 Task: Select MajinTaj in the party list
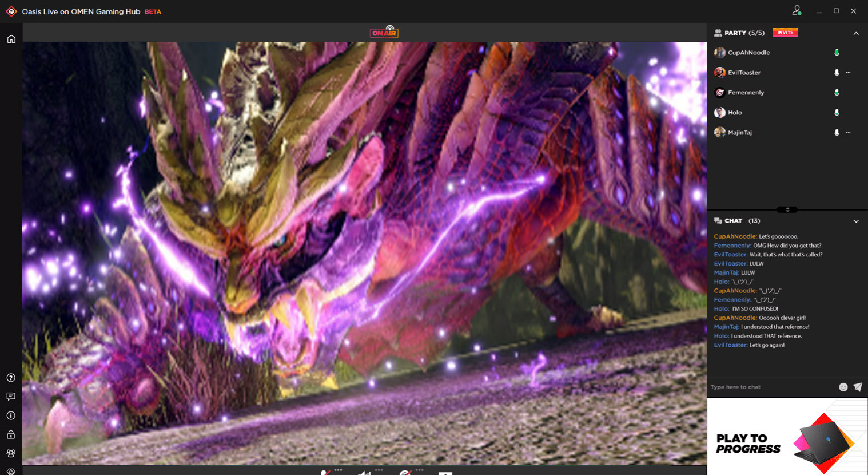tap(739, 133)
